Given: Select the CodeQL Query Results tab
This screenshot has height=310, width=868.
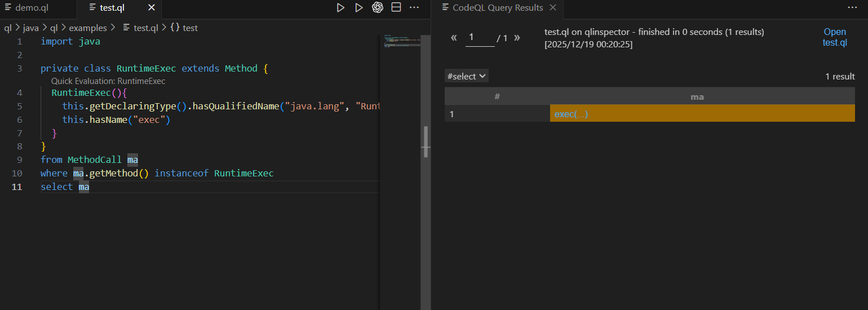Looking at the screenshot, I should pyautogui.click(x=497, y=8).
